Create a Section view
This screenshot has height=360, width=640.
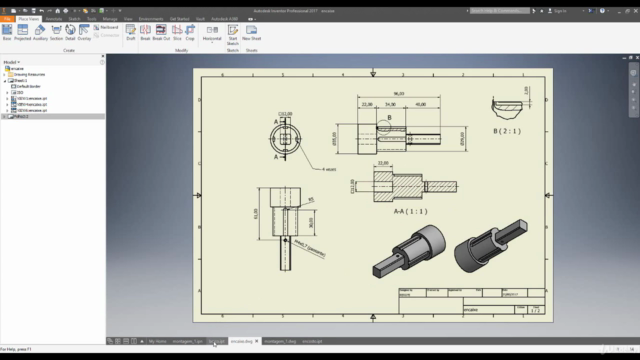(x=56, y=32)
